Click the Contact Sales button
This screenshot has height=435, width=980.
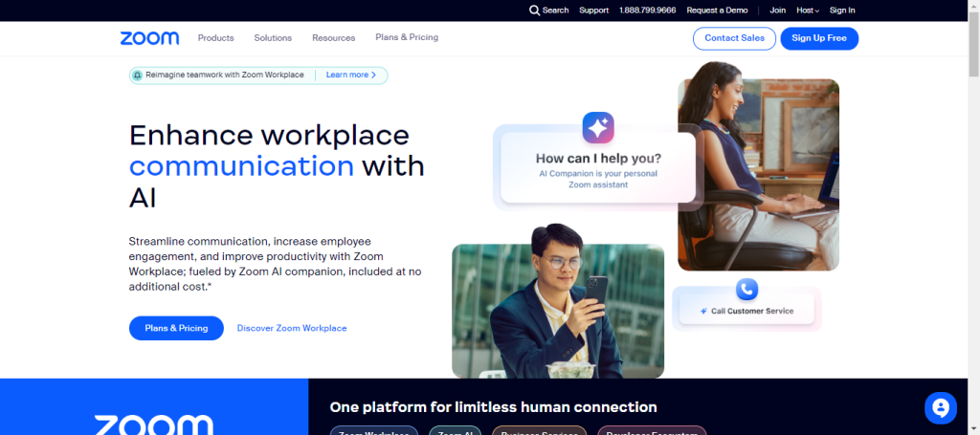click(x=734, y=38)
